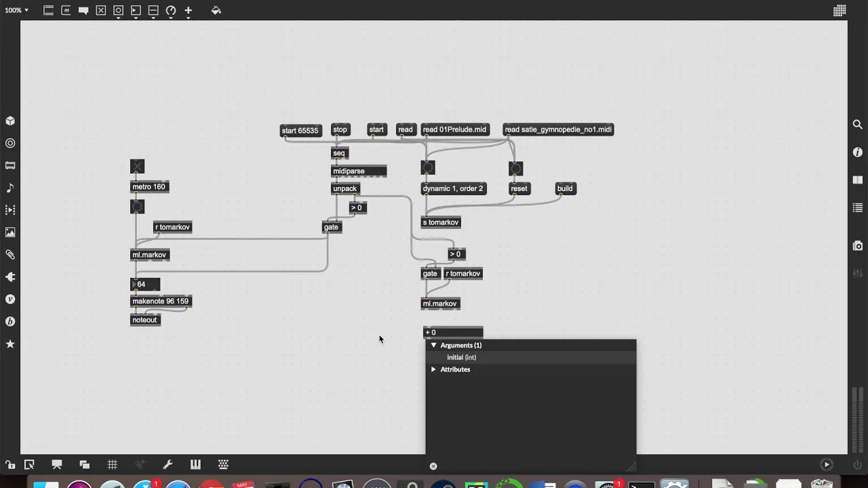Toggle the patcher lock icon
The width and height of the screenshot is (868, 488).
[x=10, y=464]
